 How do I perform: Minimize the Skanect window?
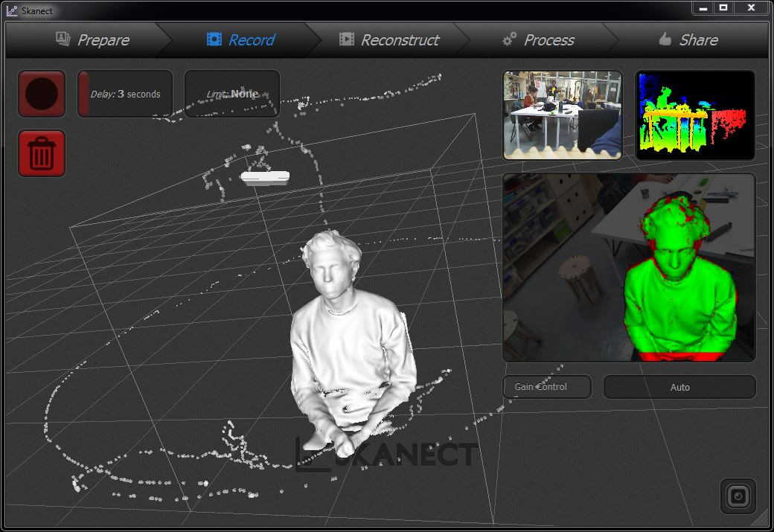703,8
